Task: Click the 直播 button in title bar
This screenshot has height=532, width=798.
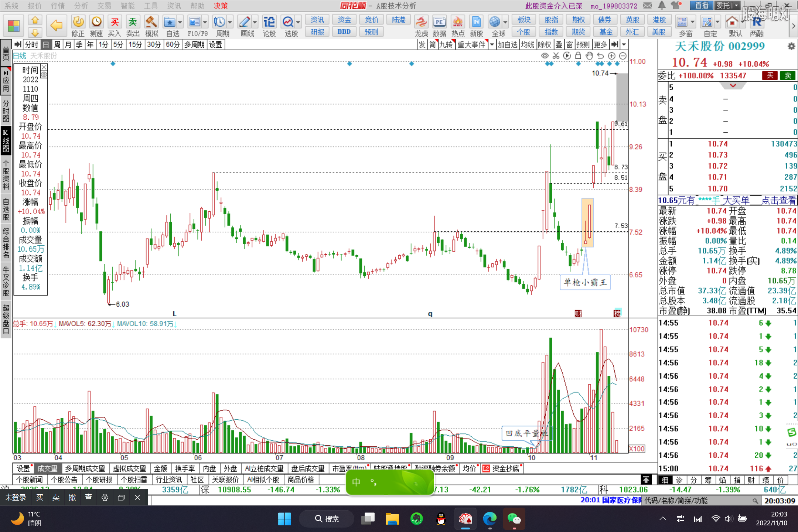Action: coord(702,6)
